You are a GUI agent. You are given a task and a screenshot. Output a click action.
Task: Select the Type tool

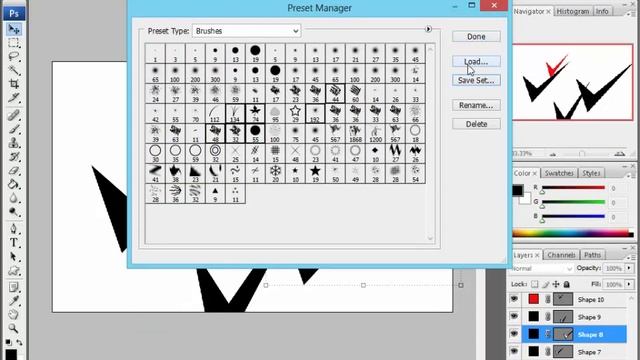14,243
